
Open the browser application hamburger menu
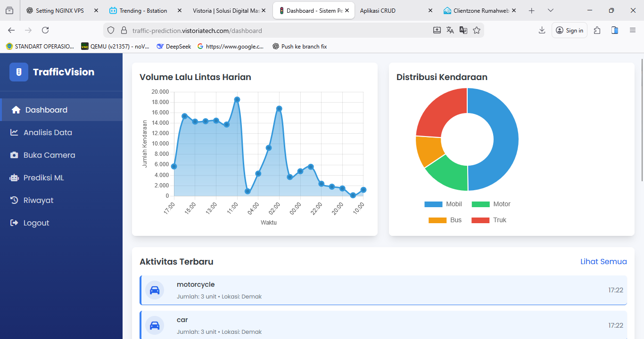coord(633,30)
